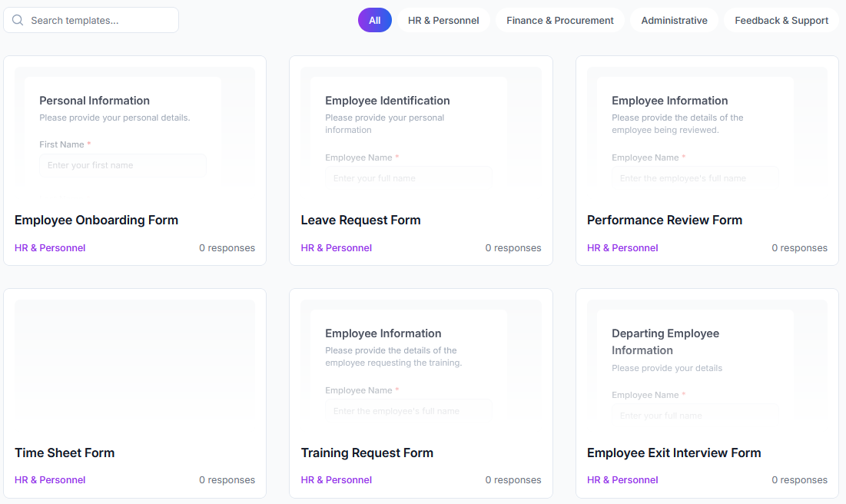
Task: Focus the Search templates input field
Action: [x=100, y=21]
